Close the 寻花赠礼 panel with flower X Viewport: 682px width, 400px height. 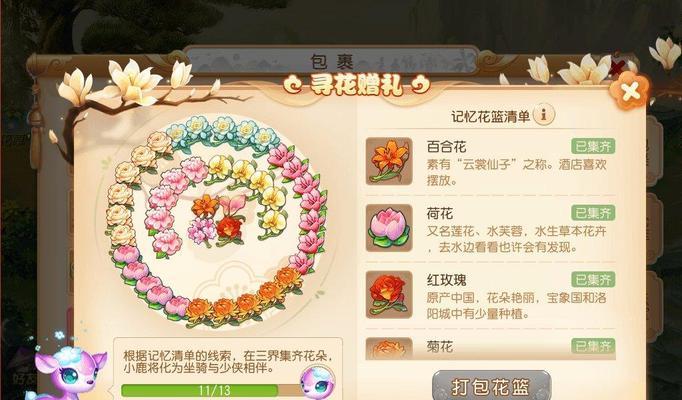629,91
